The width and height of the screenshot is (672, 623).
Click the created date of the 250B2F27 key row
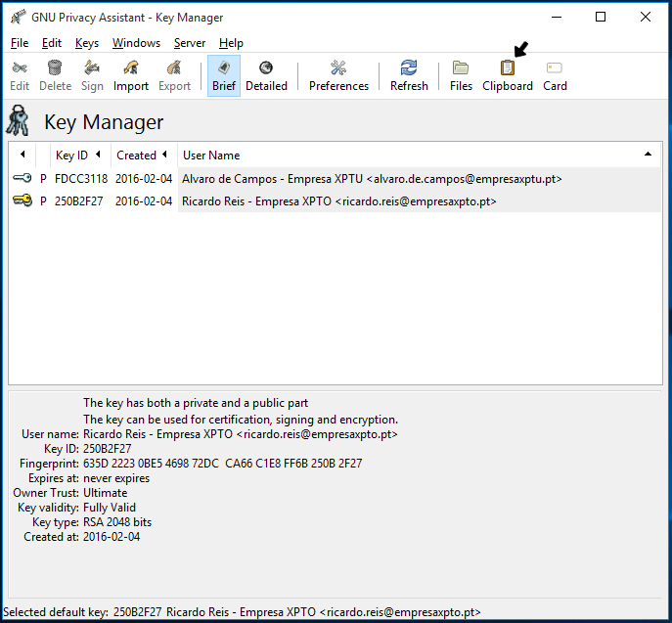point(144,200)
